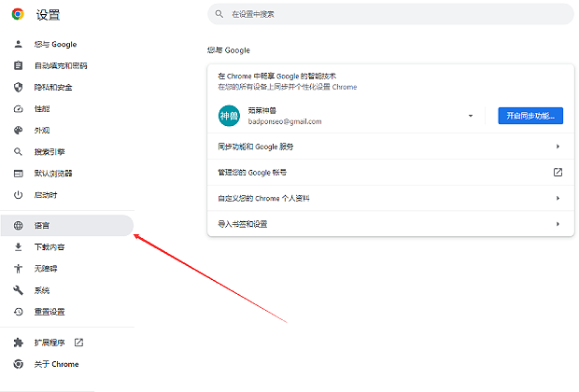579x392 pixels.
Task: Click the 隐私和安全 shield icon
Action: pos(18,88)
